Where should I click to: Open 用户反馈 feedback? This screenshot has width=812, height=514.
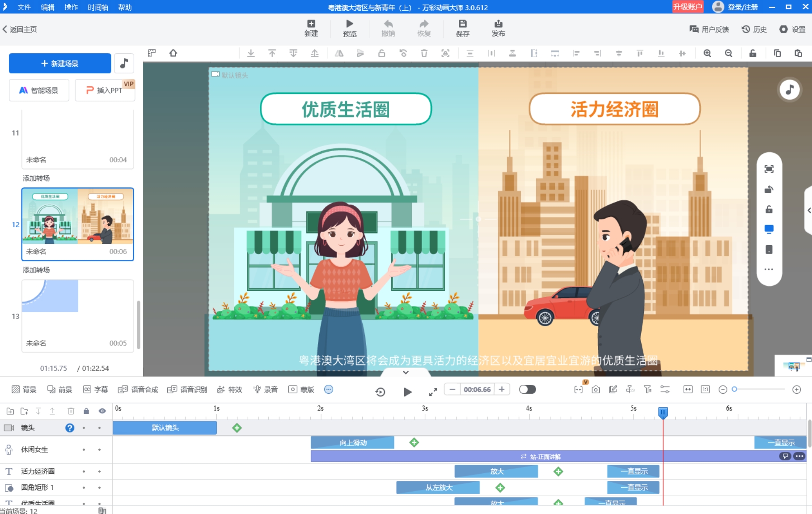tap(710, 30)
